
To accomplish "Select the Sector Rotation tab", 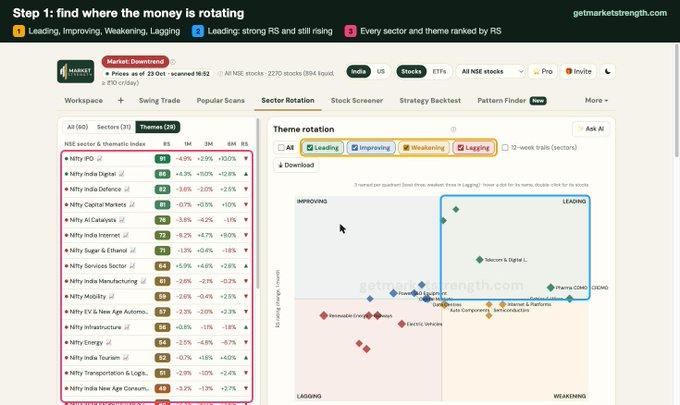I will tap(288, 100).
